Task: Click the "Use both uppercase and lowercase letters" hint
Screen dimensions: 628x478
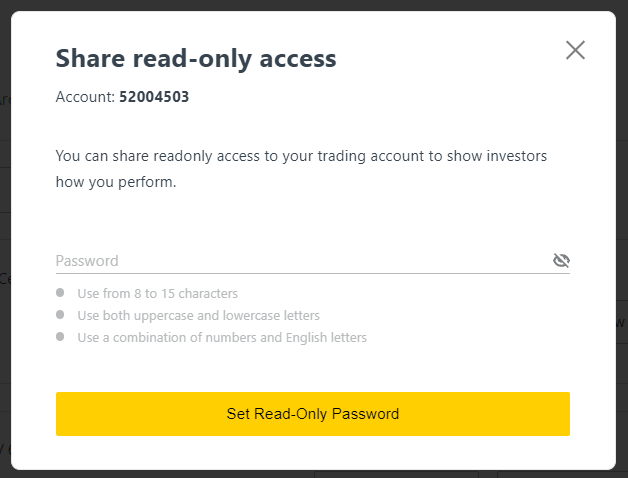Action: coord(198,316)
